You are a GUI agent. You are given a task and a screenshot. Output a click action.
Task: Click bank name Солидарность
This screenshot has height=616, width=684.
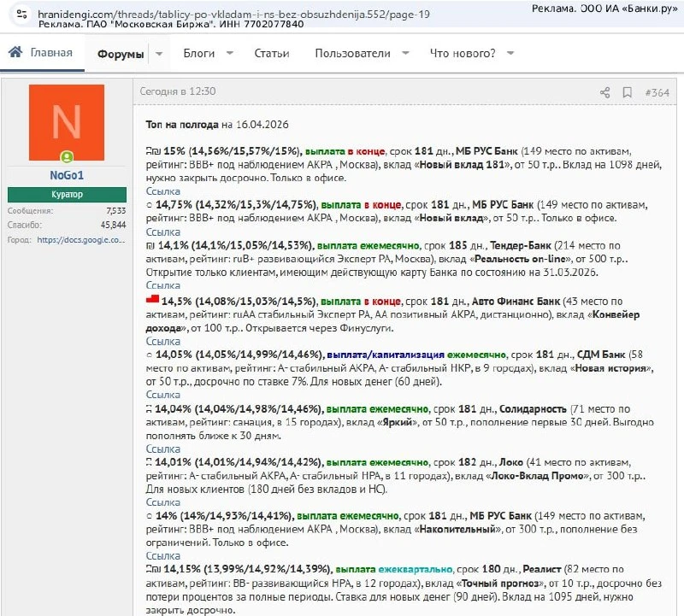[533, 409]
